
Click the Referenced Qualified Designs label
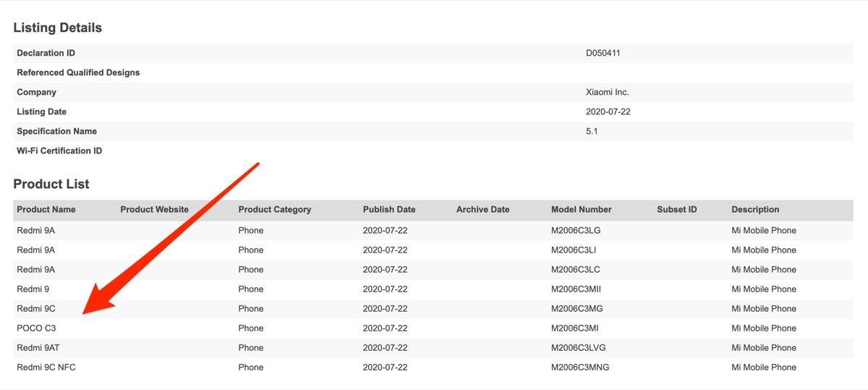[78, 72]
